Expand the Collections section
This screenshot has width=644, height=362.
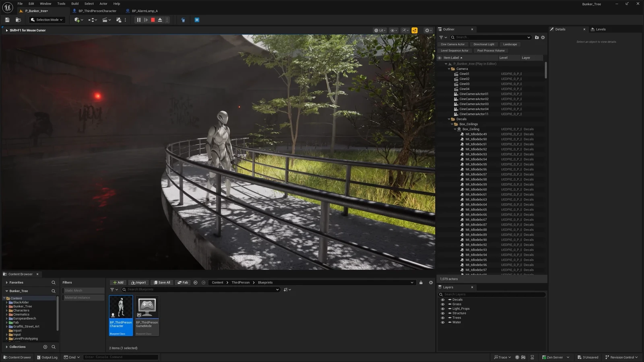pos(7,347)
